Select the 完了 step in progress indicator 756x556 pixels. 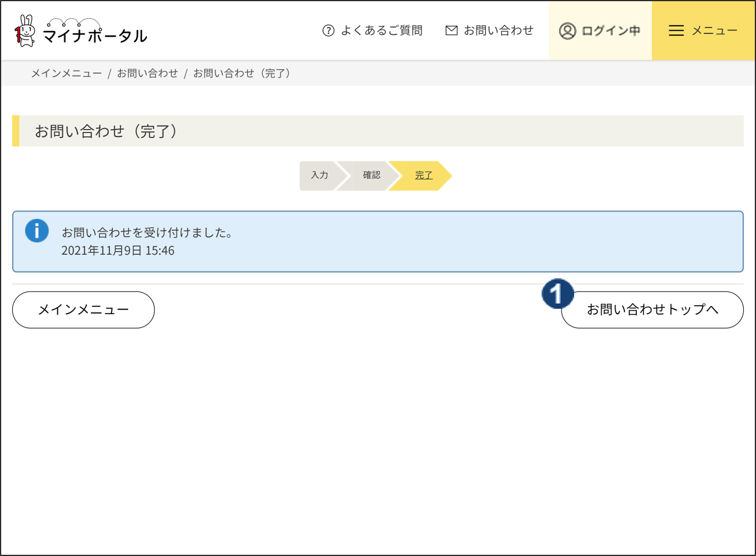pos(423,175)
